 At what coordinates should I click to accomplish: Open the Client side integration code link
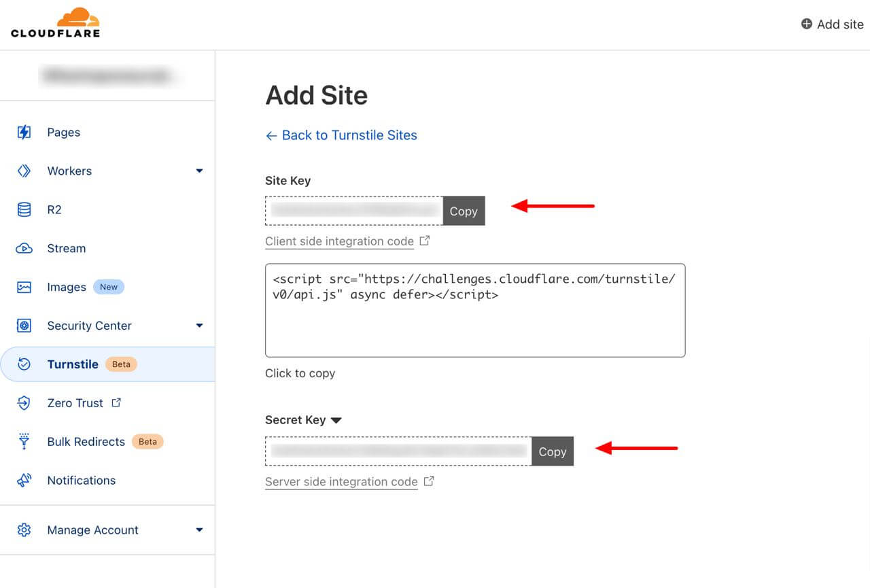click(x=339, y=241)
